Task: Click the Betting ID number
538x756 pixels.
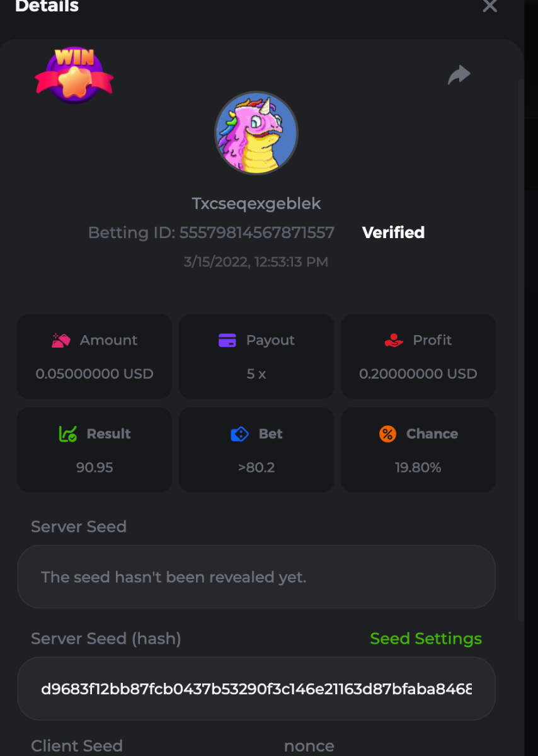Action: pos(256,232)
